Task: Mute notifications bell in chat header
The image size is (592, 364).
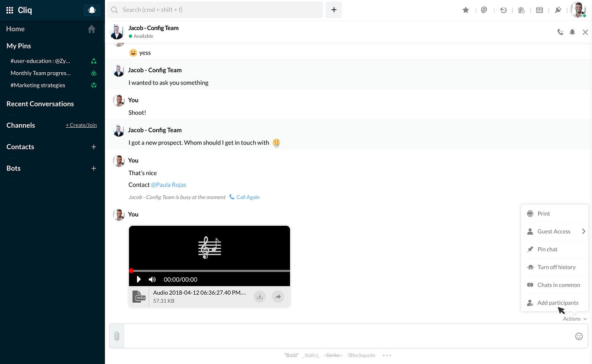Action: (x=572, y=32)
